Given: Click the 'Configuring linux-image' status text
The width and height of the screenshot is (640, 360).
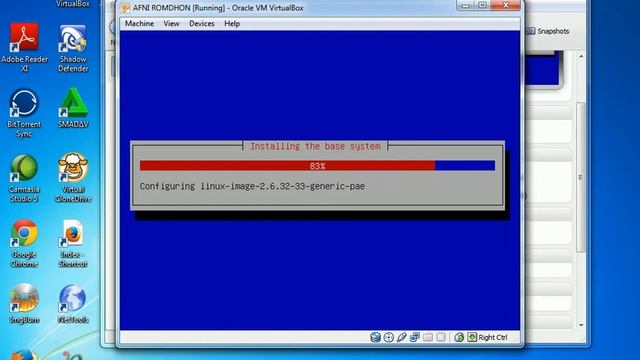Looking at the screenshot, I should (x=252, y=187).
